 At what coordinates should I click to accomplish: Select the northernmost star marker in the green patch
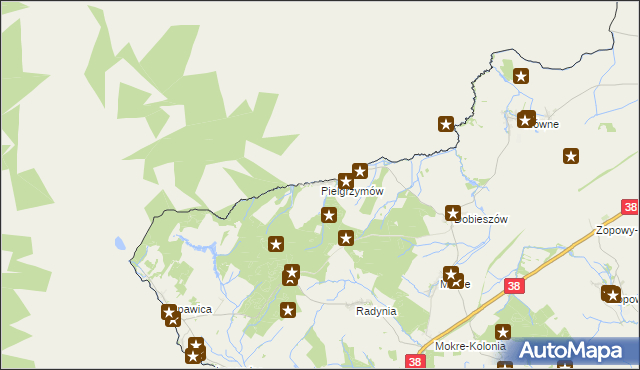[x=521, y=76]
